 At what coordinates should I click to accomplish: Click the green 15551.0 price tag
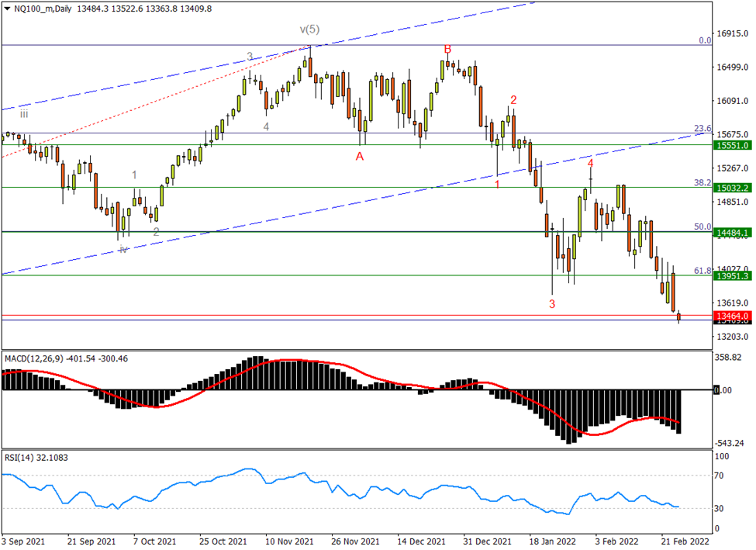click(732, 145)
